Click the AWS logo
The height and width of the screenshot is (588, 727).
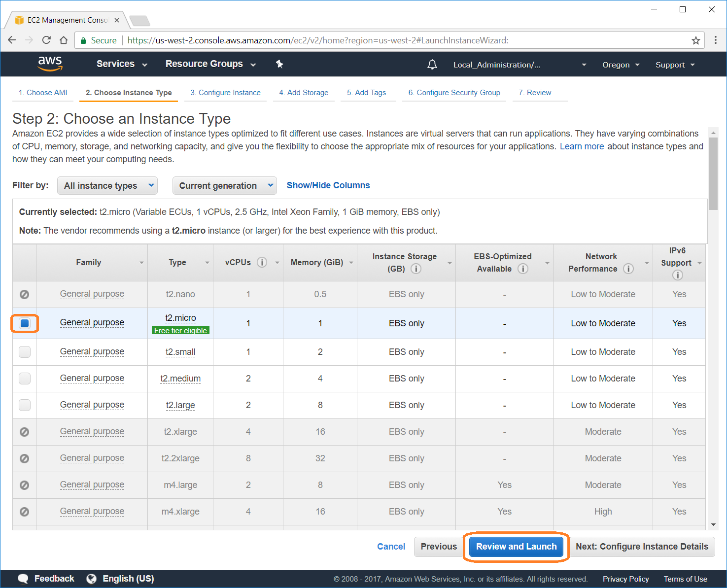[50, 64]
